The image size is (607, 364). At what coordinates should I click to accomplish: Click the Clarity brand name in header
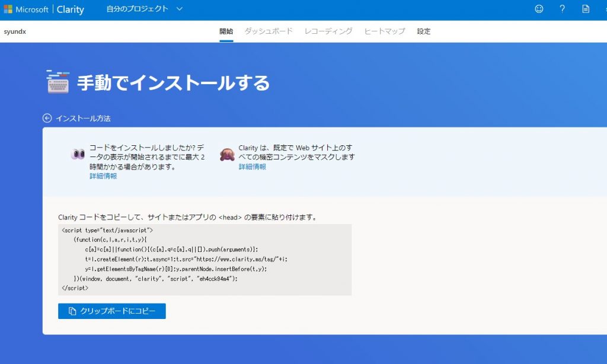click(x=70, y=9)
